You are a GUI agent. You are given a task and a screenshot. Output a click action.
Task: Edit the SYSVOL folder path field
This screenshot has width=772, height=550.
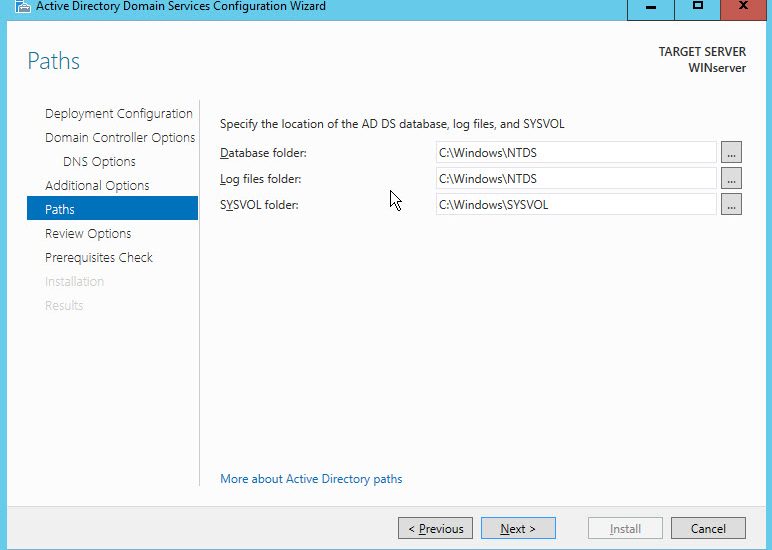576,205
